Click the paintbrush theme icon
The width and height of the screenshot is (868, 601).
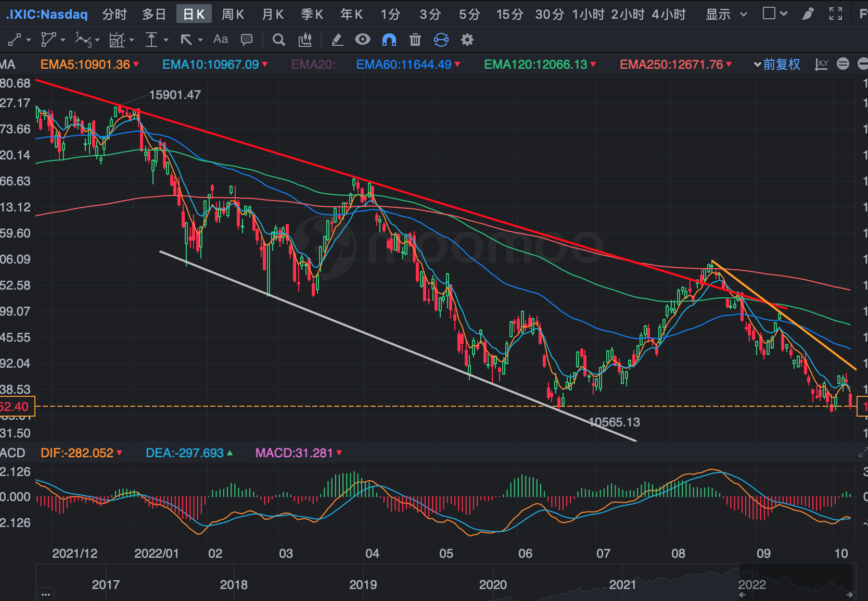pos(808,14)
